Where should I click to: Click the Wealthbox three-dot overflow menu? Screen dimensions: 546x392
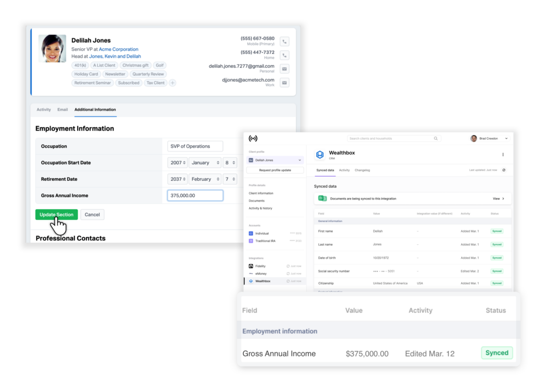(503, 154)
